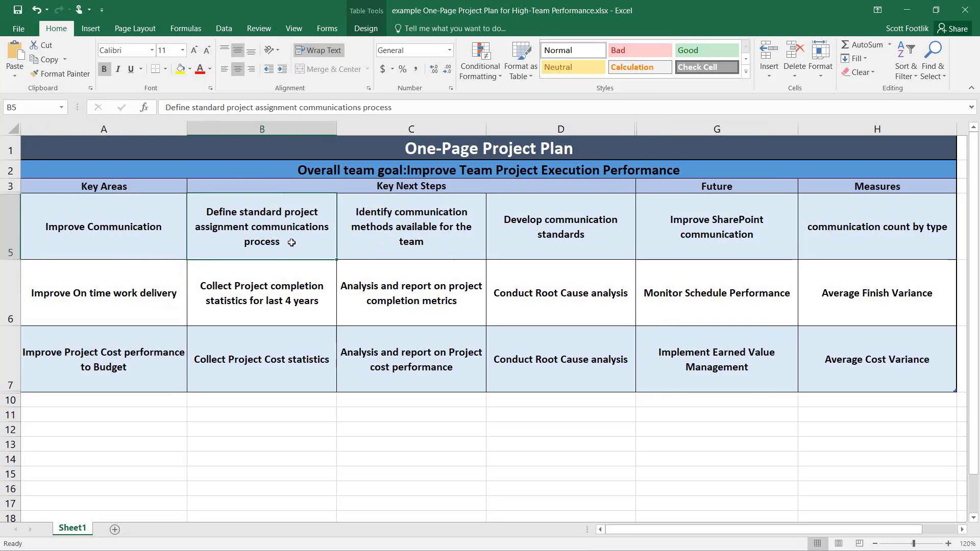This screenshot has width=980, height=551.
Task: Switch to the Formulas tab
Action: 185,29
